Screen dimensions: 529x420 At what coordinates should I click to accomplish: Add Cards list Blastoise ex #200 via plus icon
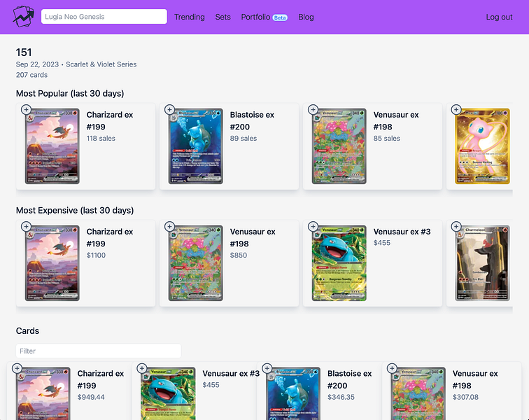[x=267, y=368]
